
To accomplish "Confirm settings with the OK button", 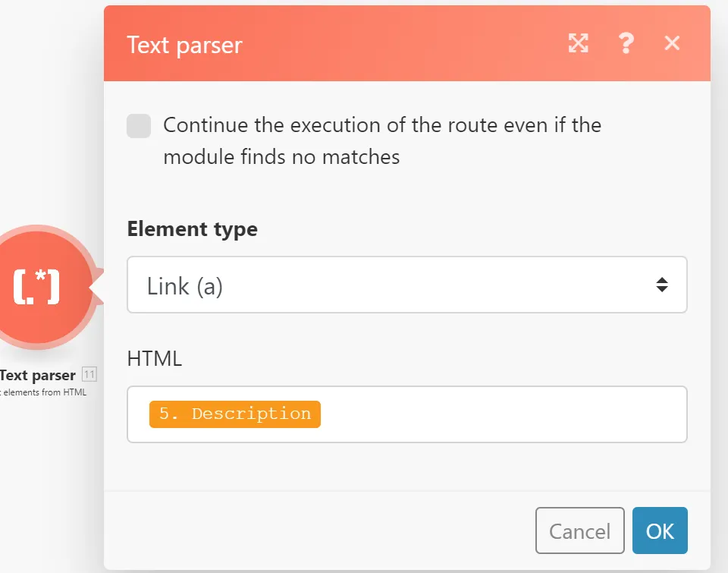I will pyautogui.click(x=660, y=530).
